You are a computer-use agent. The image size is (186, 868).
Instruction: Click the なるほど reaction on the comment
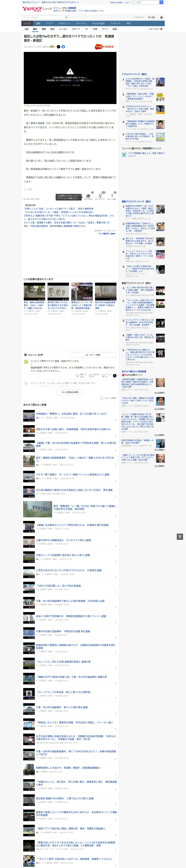(91, 376)
